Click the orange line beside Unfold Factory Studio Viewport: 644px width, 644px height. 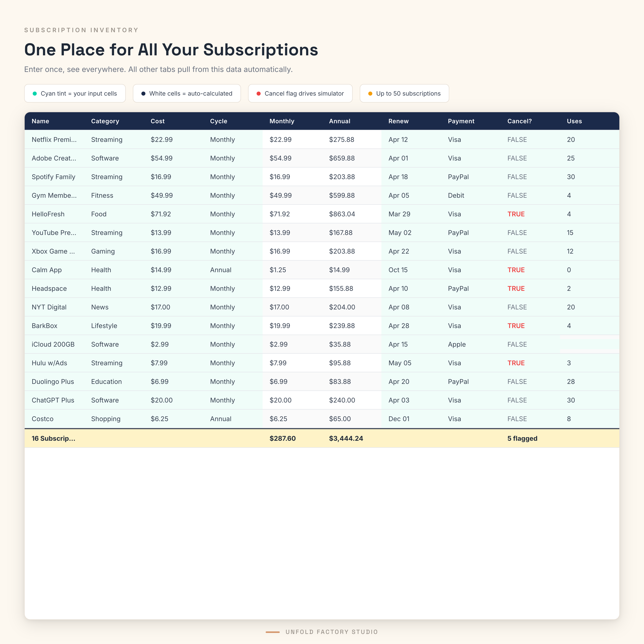click(x=272, y=632)
